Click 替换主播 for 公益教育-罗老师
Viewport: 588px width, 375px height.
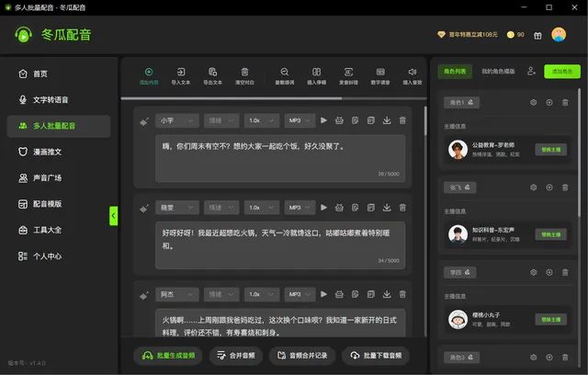[551, 150]
